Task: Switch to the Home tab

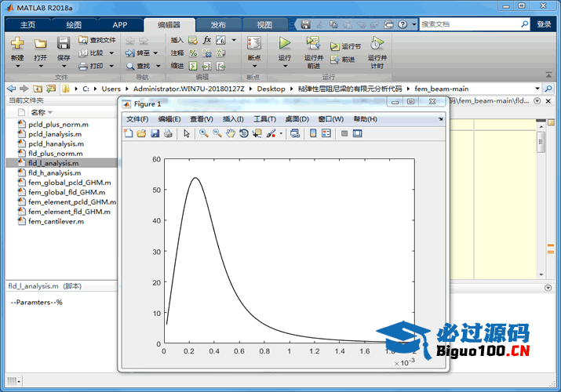Action: click(28, 24)
